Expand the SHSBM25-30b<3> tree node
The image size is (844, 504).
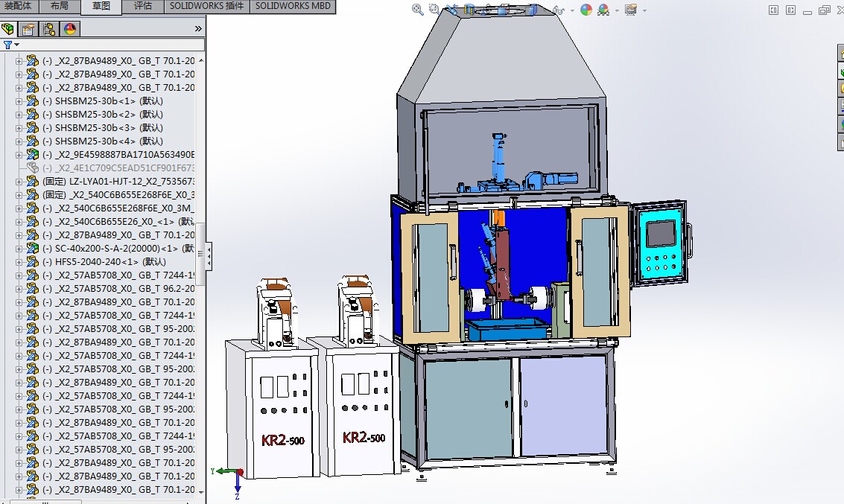click(x=19, y=128)
